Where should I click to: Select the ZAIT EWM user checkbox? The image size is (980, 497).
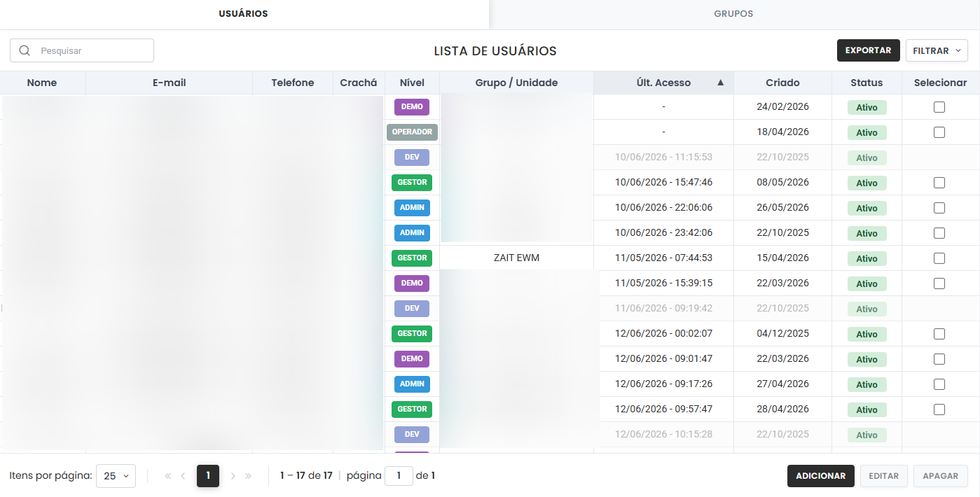coord(939,258)
